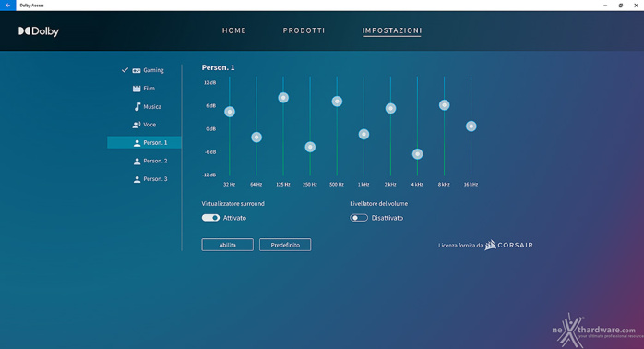The width and height of the screenshot is (644, 349).
Task: Choose the Film clapperboard icon
Action: pyautogui.click(x=137, y=89)
